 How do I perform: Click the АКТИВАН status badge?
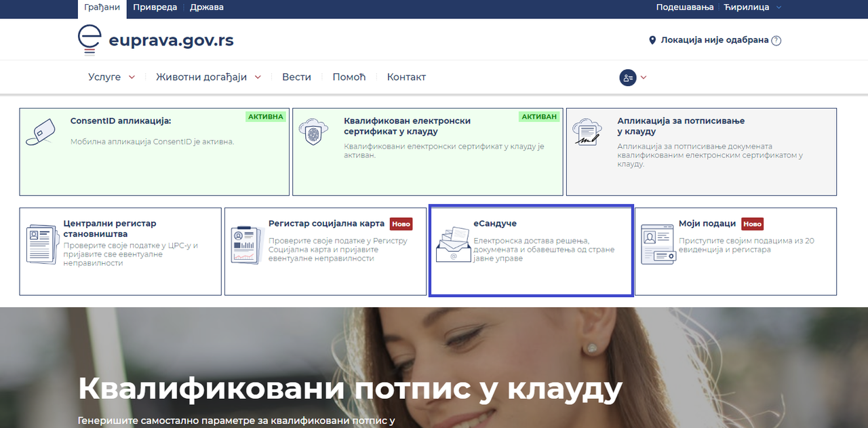tap(539, 117)
